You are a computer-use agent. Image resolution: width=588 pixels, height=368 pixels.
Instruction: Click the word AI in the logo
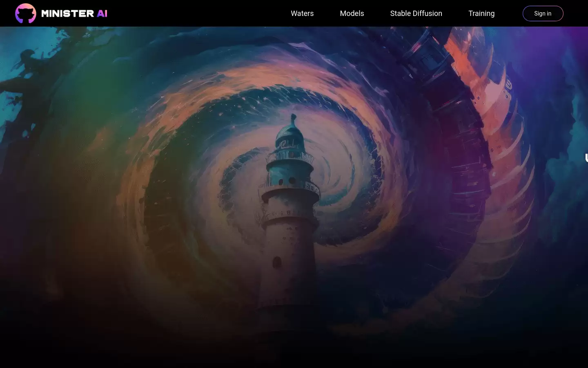coord(102,13)
